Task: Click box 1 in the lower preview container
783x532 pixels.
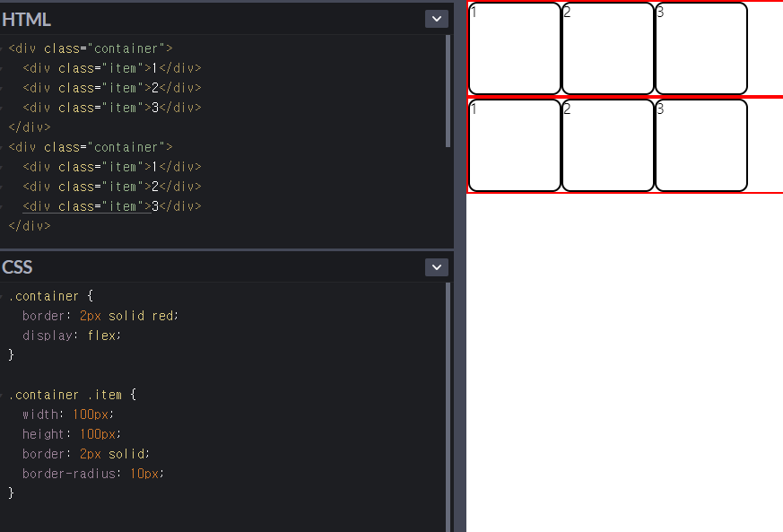Action: click(514, 145)
